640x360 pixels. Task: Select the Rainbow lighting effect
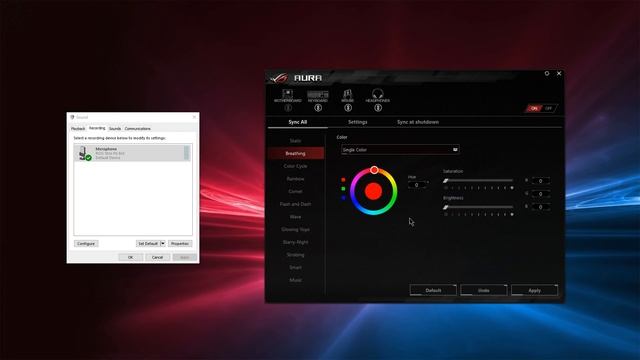pos(296,179)
